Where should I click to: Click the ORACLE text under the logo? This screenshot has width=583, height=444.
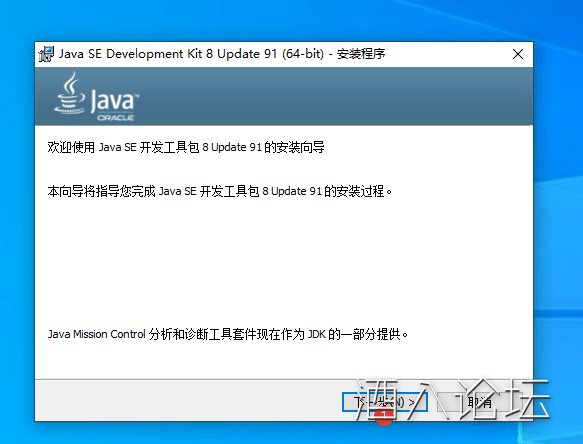coord(116,118)
